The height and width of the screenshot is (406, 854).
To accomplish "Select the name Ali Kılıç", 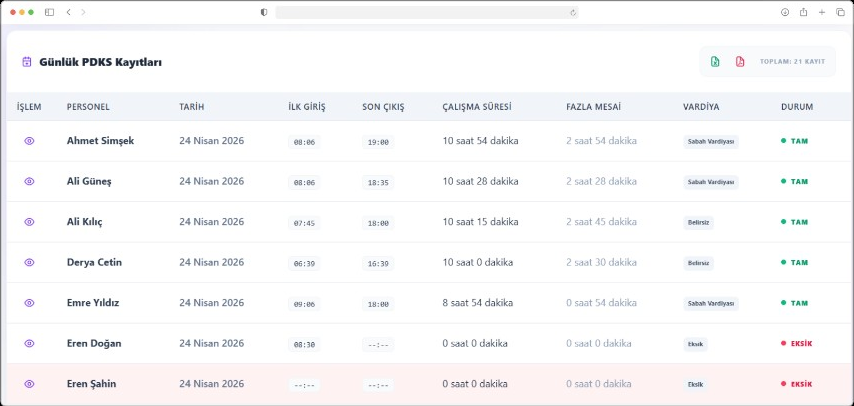I will (84, 222).
